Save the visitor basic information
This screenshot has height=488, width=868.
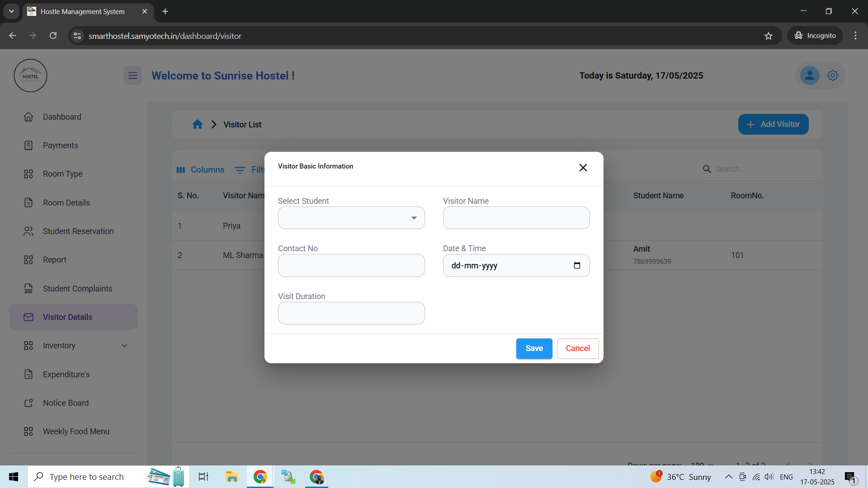point(534,348)
